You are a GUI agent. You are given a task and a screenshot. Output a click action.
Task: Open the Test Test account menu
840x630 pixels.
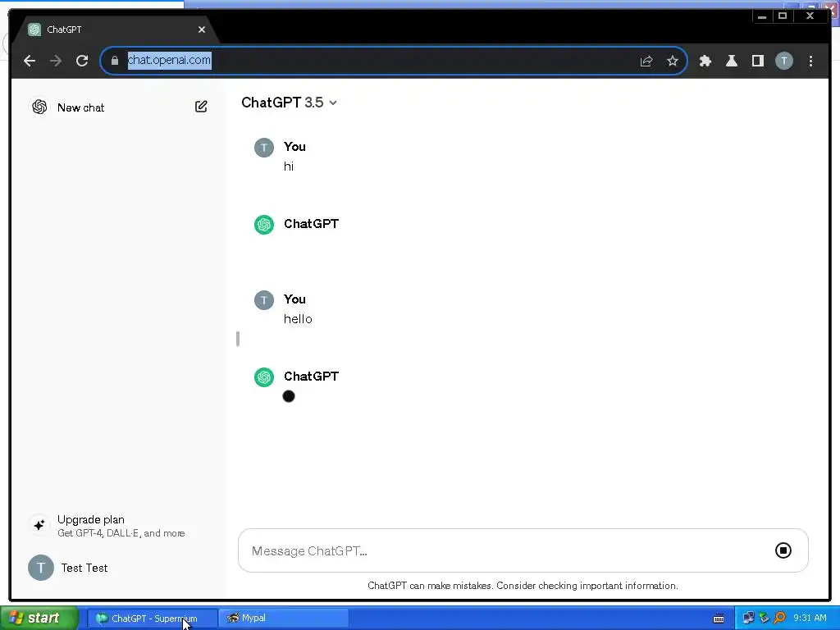point(118,568)
